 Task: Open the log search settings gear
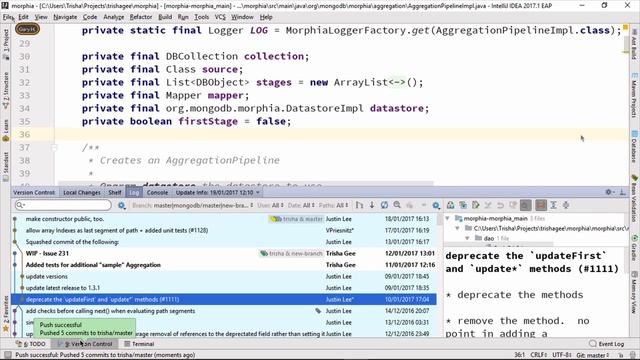[122, 205]
